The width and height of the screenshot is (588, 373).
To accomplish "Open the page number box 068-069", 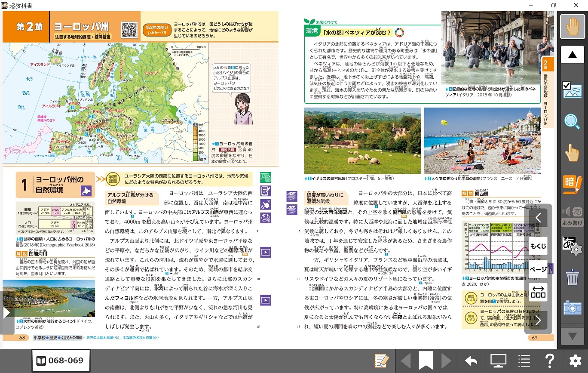I will [x=61, y=361].
